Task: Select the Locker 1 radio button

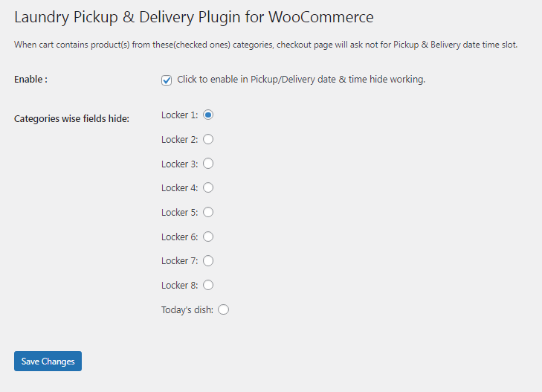Action: tap(208, 115)
